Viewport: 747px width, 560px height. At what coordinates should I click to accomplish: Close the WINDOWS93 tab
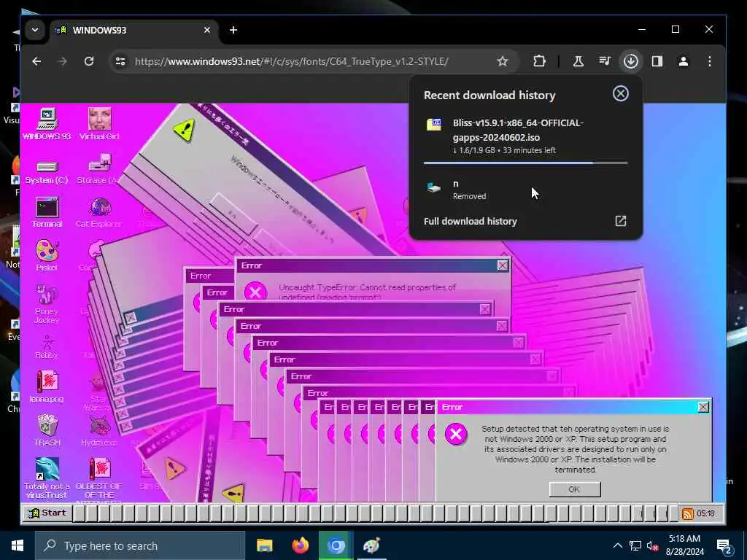pyautogui.click(x=206, y=30)
